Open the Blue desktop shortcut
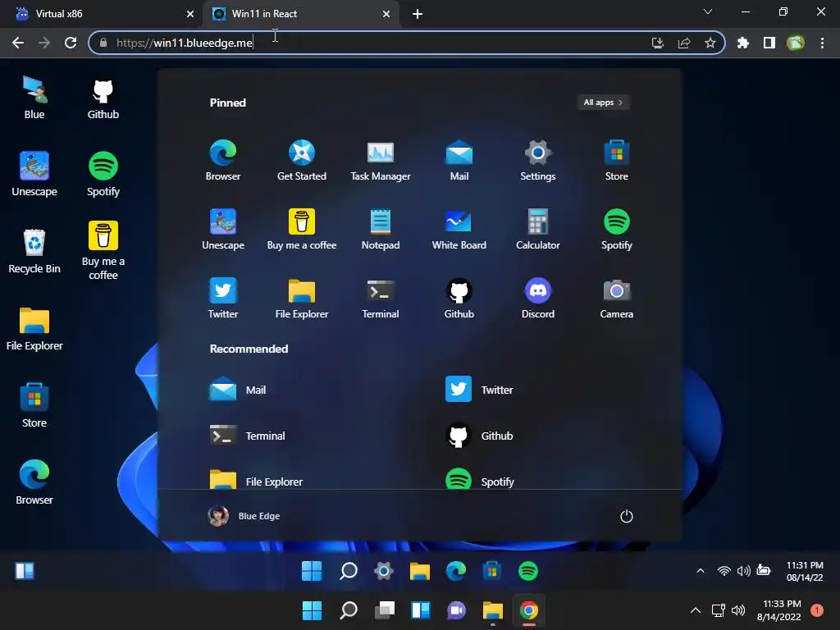Viewport: 840px width, 630px height. pos(34,98)
